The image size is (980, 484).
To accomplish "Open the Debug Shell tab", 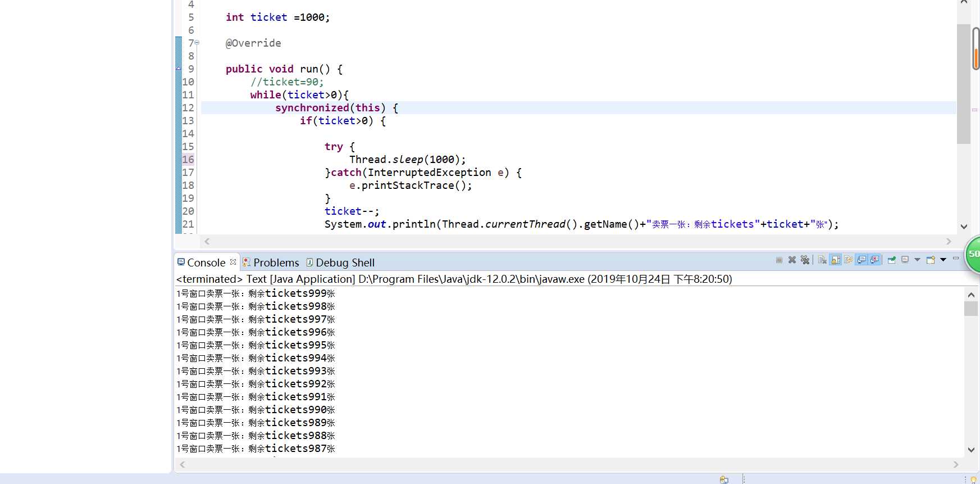I will 345,263.
